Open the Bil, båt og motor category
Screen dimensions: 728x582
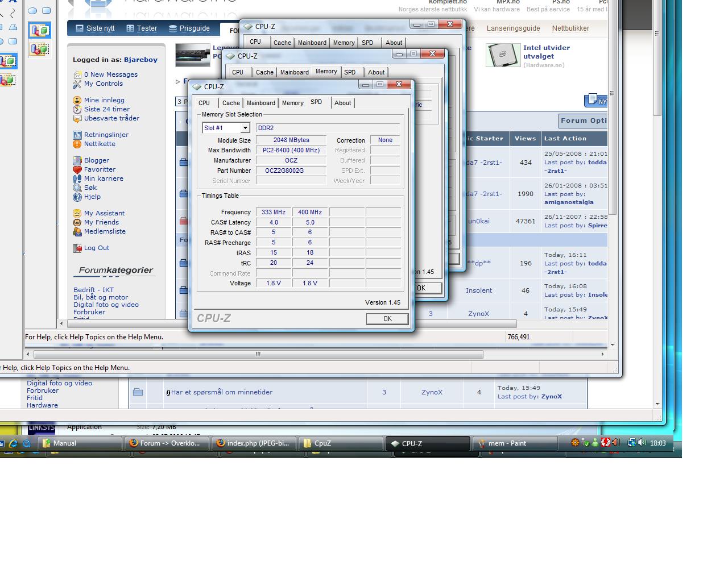click(x=101, y=297)
